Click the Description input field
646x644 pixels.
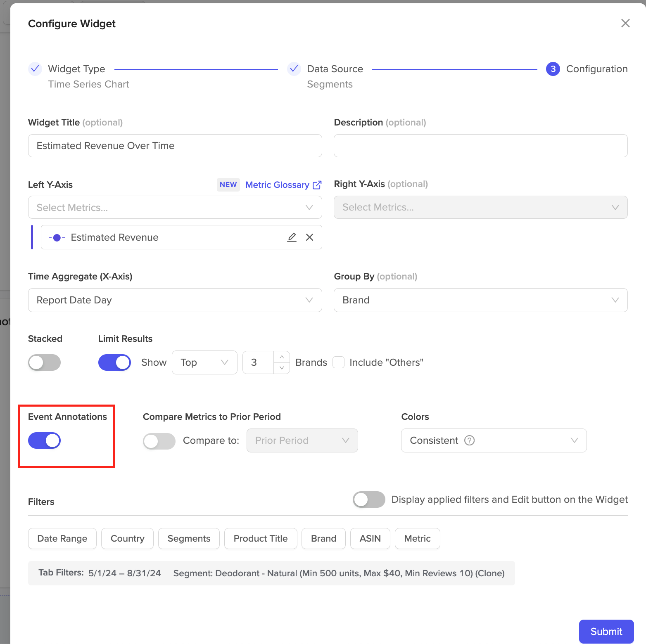coord(481,146)
